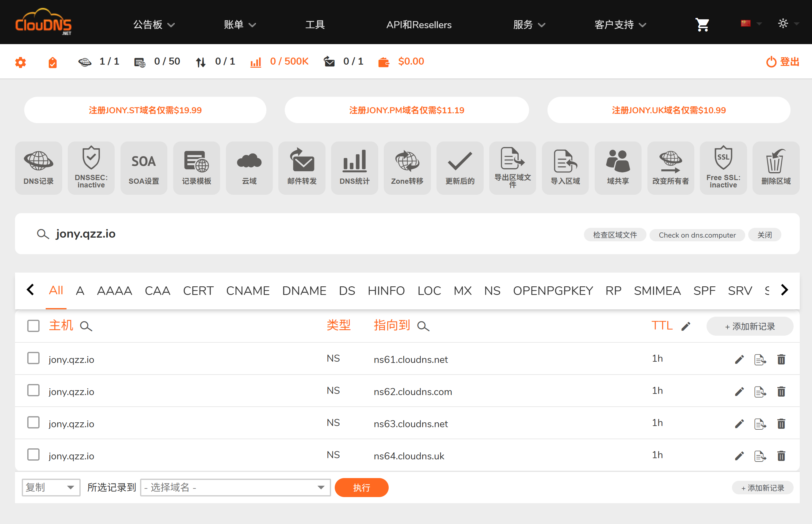
Task: Click the Check on dns.computer link
Action: pyautogui.click(x=697, y=235)
